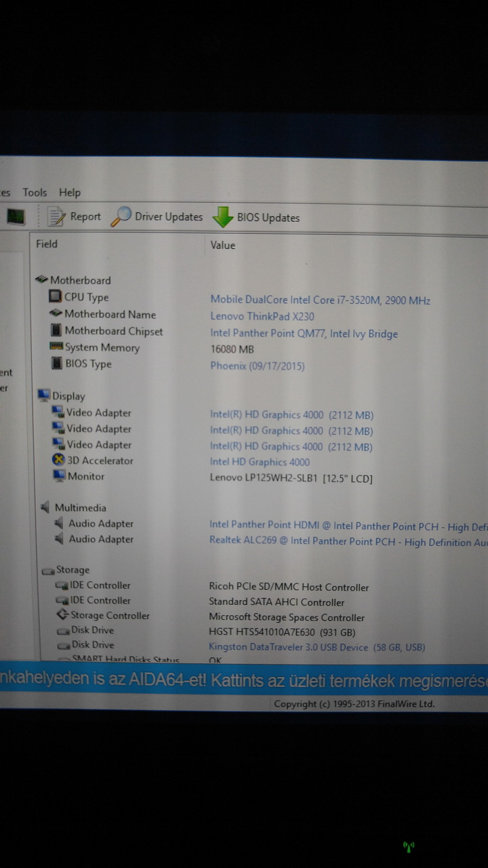
Task: Select the Lenovo LP125WH2-SLB1 monitor value
Action: click(291, 478)
